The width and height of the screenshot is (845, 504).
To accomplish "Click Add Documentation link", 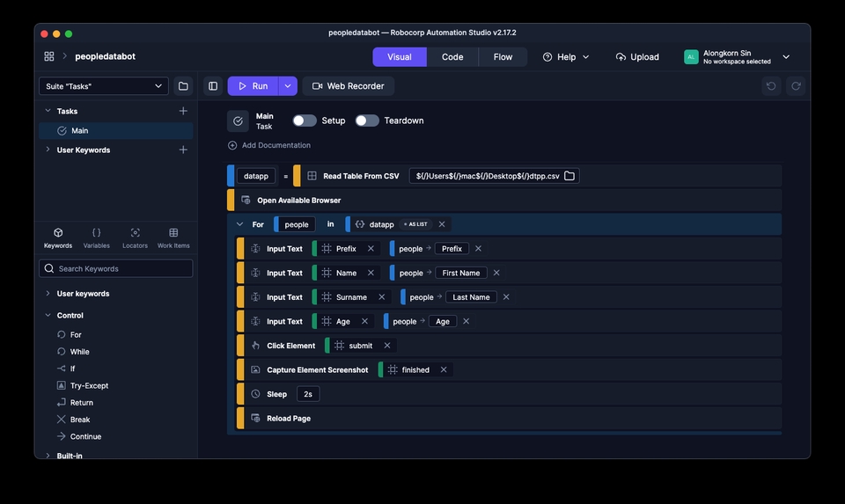I will tap(269, 145).
